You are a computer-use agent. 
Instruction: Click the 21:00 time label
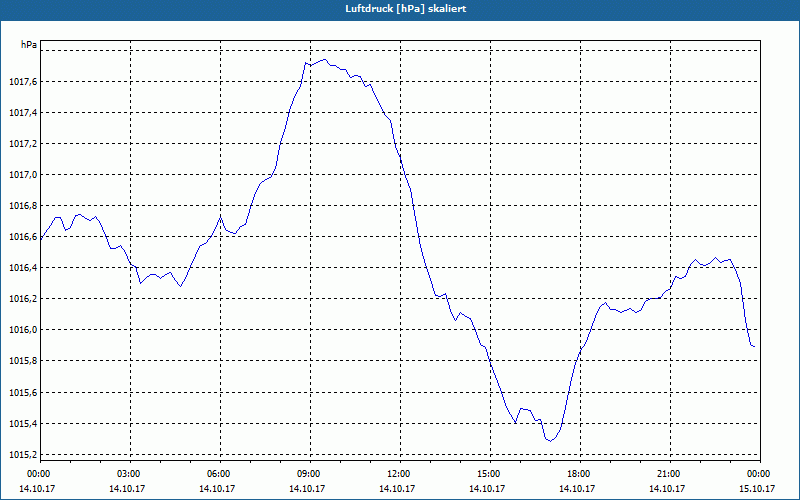pos(670,474)
